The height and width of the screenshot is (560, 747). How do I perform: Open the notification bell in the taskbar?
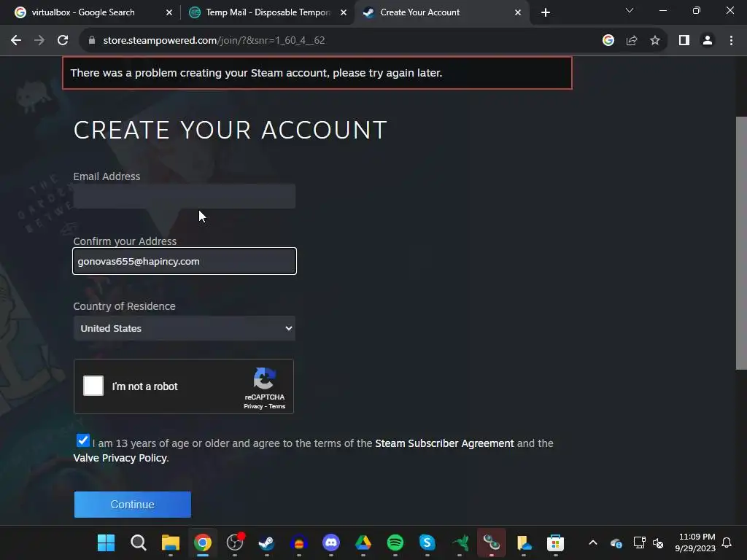[727, 542]
